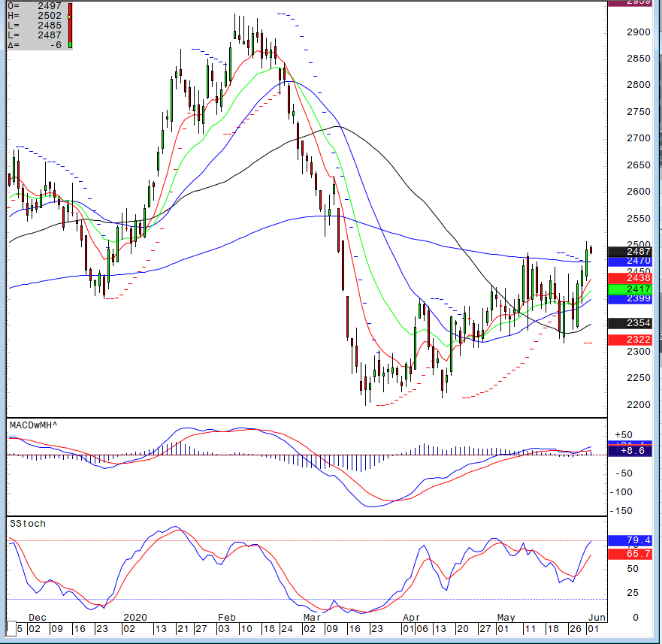Click the black 2354 moving average tag

click(x=630, y=323)
